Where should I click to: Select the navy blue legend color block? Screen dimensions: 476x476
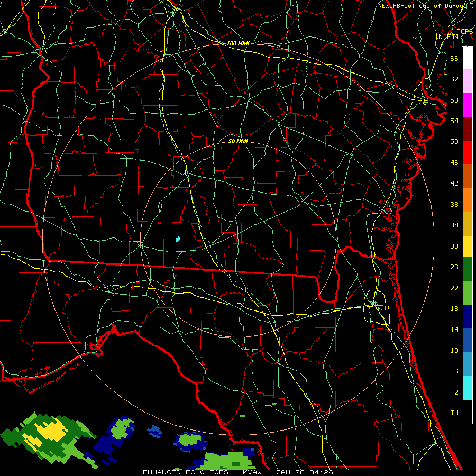[467, 317]
